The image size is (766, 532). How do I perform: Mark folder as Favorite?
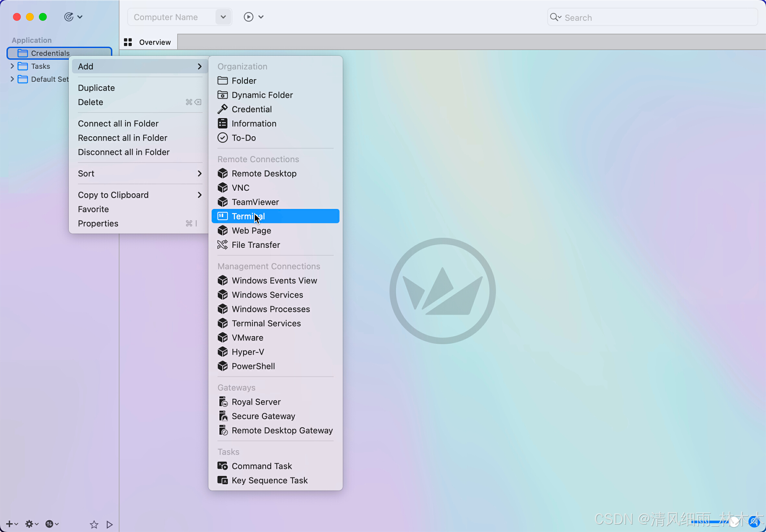[140, 209]
